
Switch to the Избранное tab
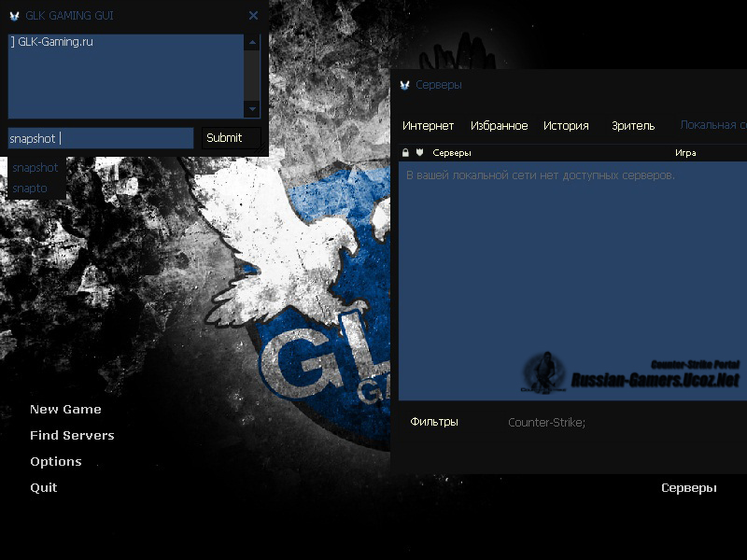(x=500, y=126)
